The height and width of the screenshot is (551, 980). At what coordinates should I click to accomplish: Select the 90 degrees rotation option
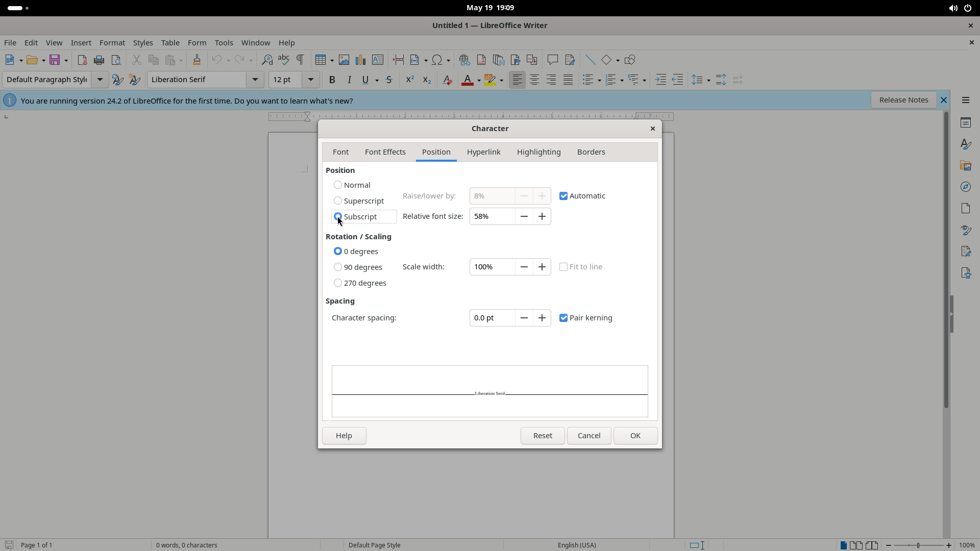point(338,267)
